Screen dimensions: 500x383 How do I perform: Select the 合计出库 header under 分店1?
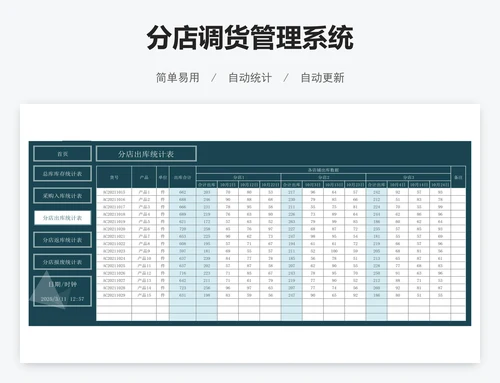[207, 185]
